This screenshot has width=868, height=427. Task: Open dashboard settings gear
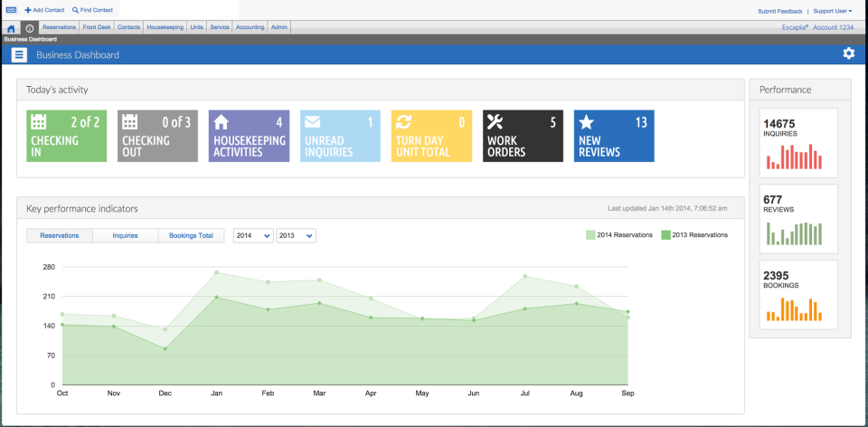click(x=849, y=53)
